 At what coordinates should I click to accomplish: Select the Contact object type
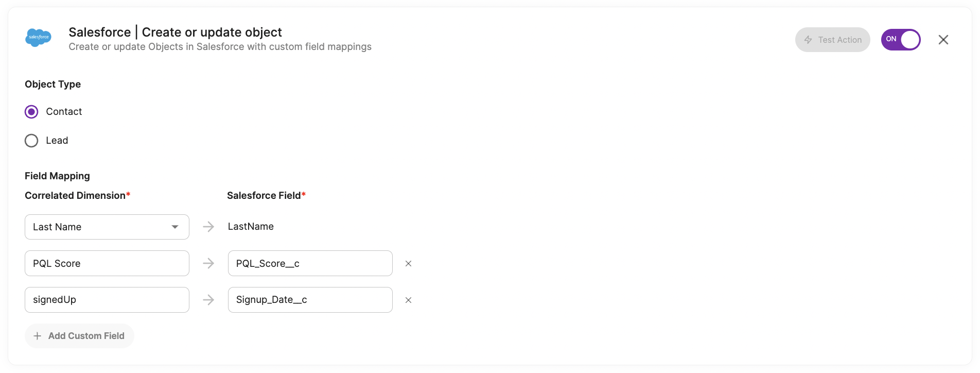pos(31,112)
